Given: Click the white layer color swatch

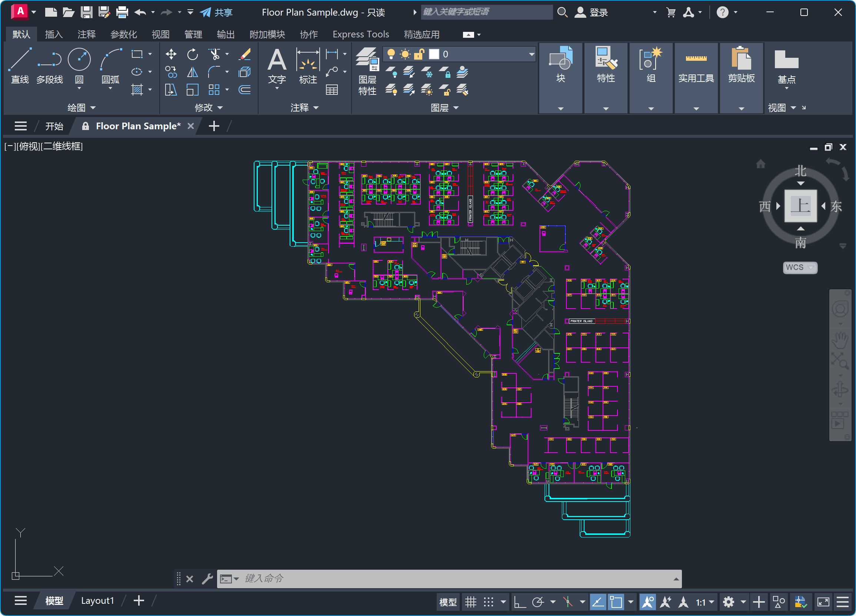Looking at the screenshot, I should [434, 54].
